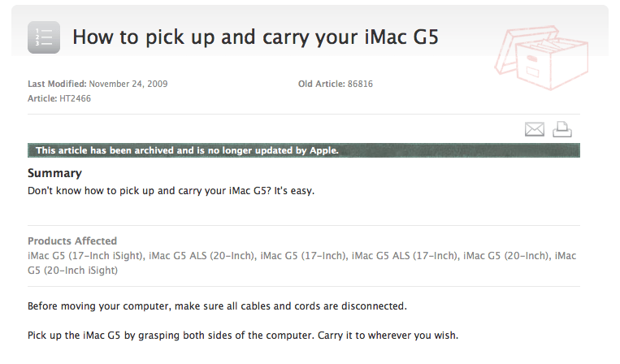Viewport: 620px width, 364px height.
Task: Click the cables and cords disconnect instruction
Action: click(x=217, y=306)
